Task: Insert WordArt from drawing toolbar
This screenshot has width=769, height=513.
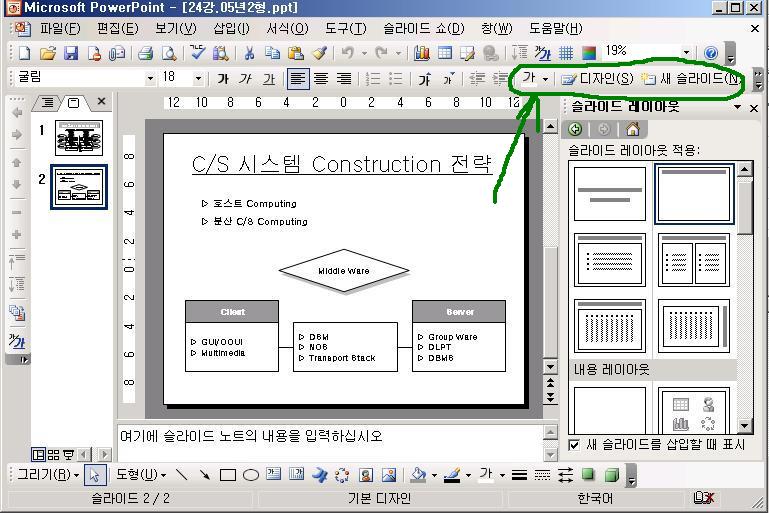Action: (x=320, y=475)
